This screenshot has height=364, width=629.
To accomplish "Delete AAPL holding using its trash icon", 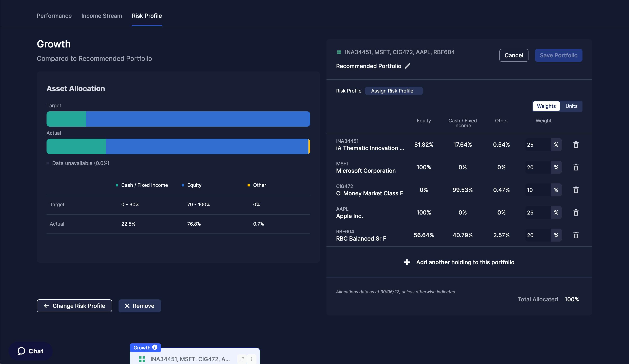I will tap(576, 213).
